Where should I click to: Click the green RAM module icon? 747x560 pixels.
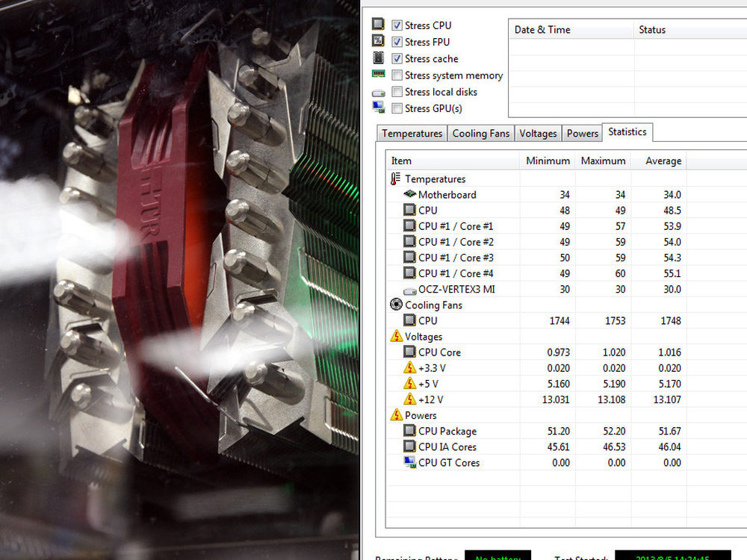coord(378,73)
